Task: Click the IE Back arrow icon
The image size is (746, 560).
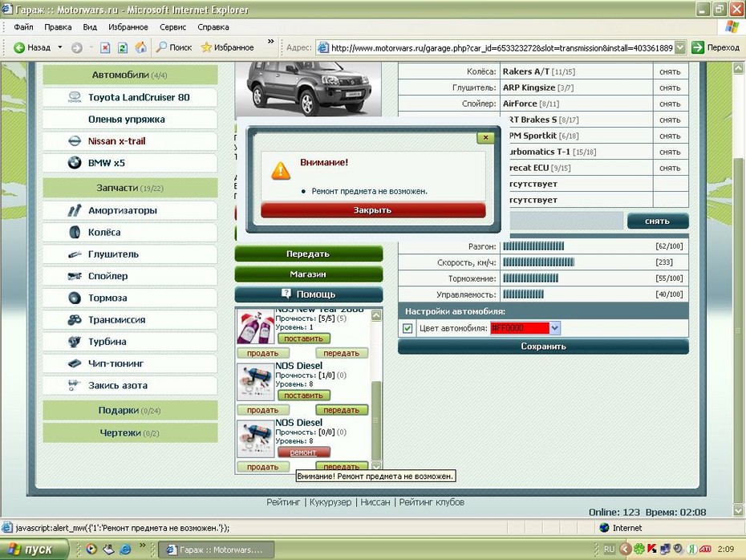Action: coord(19,47)
